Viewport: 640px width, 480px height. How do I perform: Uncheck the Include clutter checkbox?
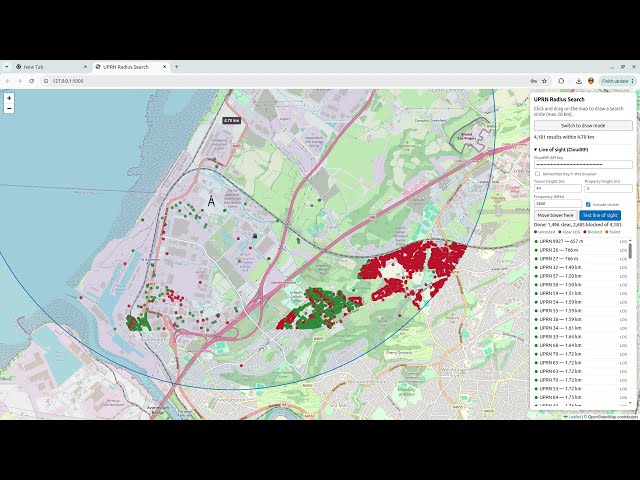(x=588, y=204)
